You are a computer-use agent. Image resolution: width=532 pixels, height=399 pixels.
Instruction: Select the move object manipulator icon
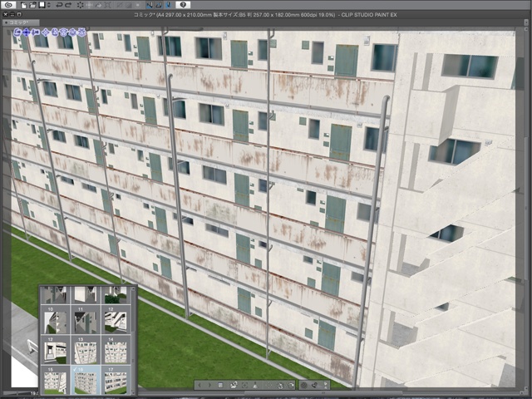point(46,32)
